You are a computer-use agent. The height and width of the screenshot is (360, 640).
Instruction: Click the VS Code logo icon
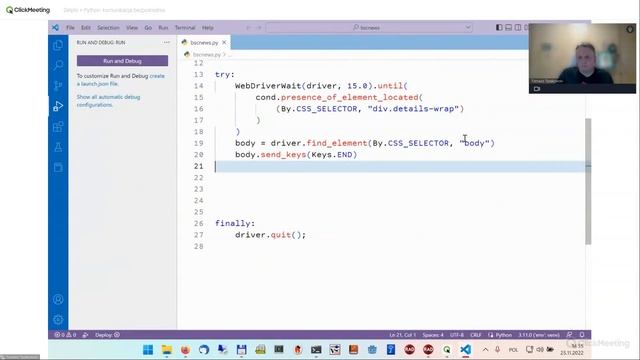56,27
